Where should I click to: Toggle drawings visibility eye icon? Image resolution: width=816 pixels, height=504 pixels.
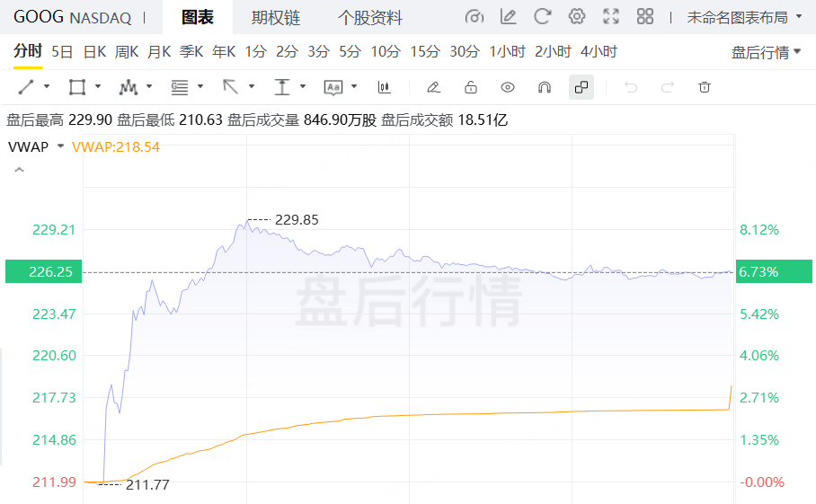pyautogui.click(x=508, y=87)
